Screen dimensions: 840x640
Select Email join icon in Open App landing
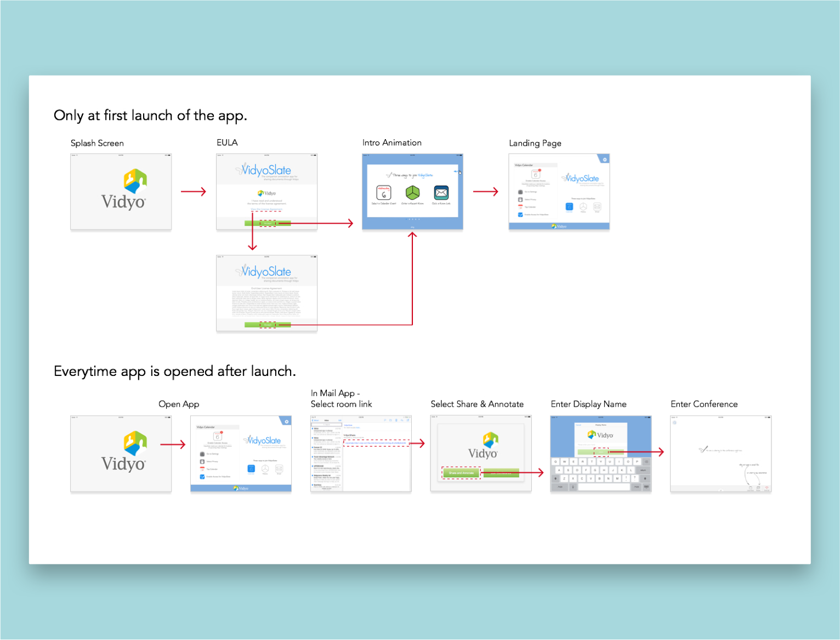(279, 468)
